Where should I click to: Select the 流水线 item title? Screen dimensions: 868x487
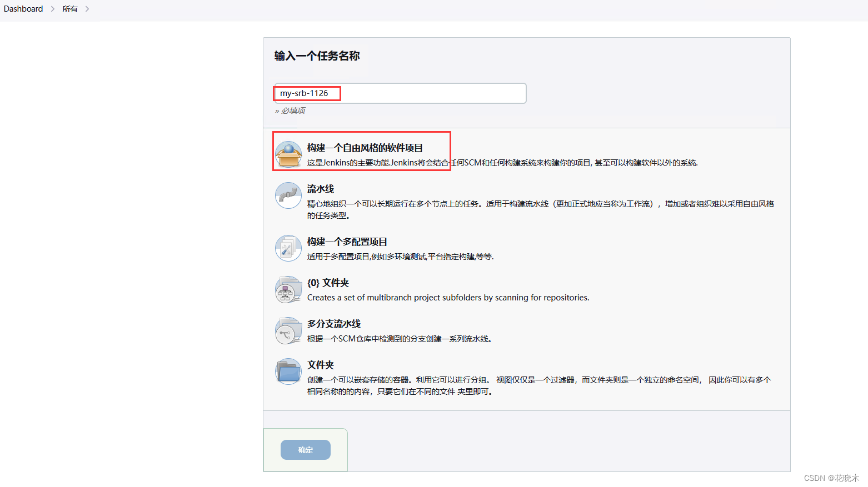[x=321, y=189]
